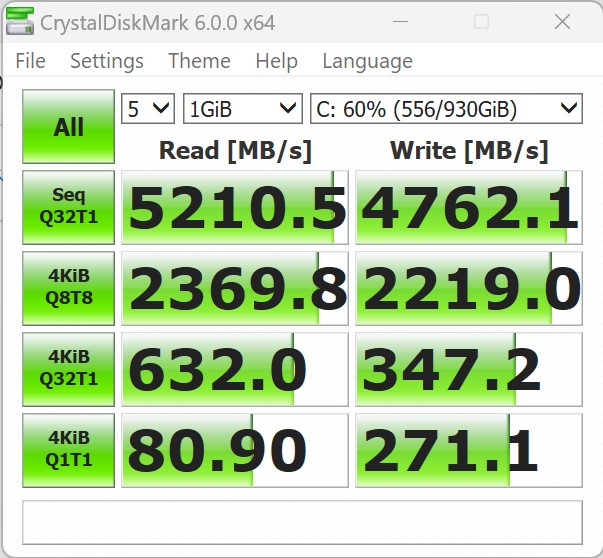This screenshot has height=558, width=603.
Task: Start the 4KiB Q1T1 test
Action: pyautogui.click(x=68, y=450)
